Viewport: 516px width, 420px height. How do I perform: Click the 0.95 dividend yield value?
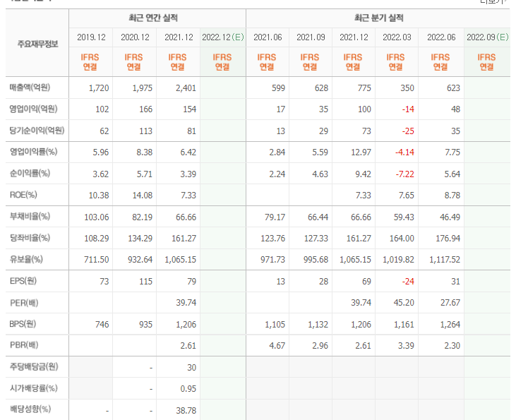pos(188,389)
